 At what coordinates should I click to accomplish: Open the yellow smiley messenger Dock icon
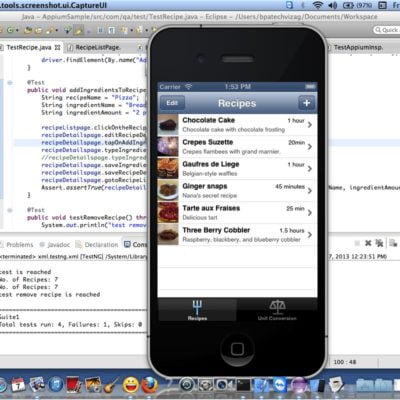coord(130,385)
